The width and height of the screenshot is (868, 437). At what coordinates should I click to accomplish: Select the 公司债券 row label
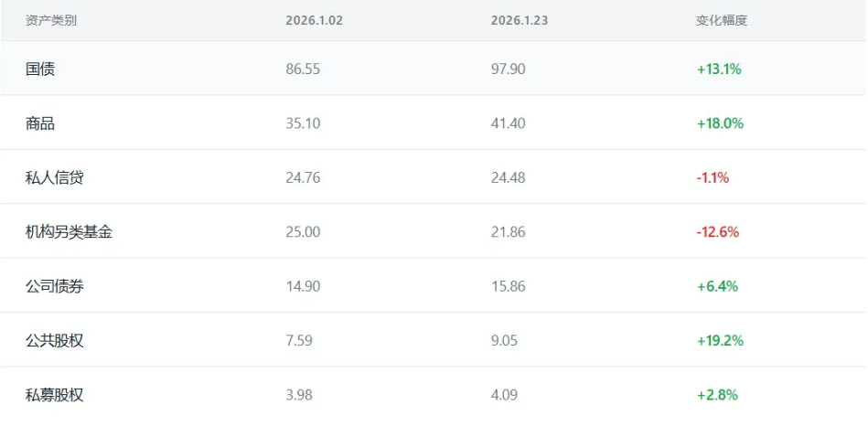click(x=55, y=286)
